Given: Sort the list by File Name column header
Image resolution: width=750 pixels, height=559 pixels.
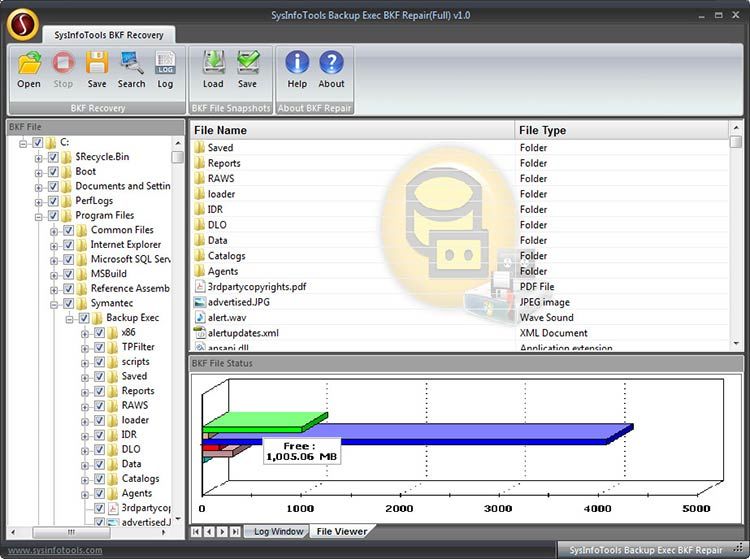Looking at the screenshot, I should (x=350, y=130).
